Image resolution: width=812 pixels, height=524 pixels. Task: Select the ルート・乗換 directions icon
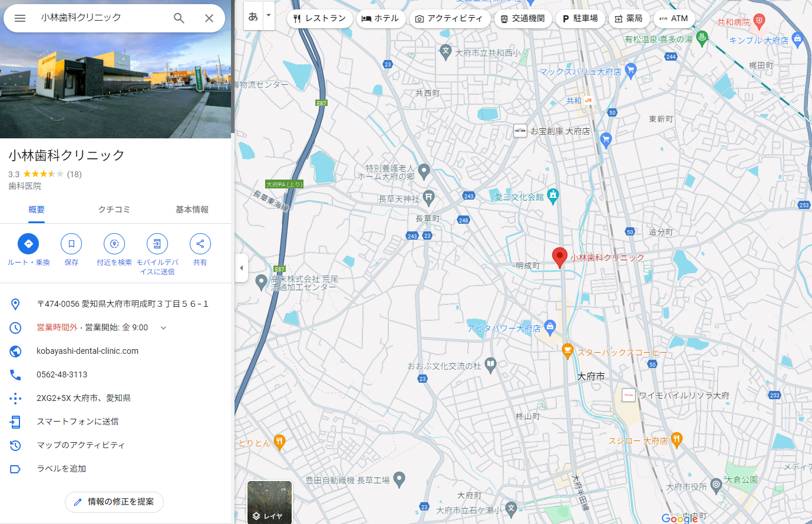28,243
